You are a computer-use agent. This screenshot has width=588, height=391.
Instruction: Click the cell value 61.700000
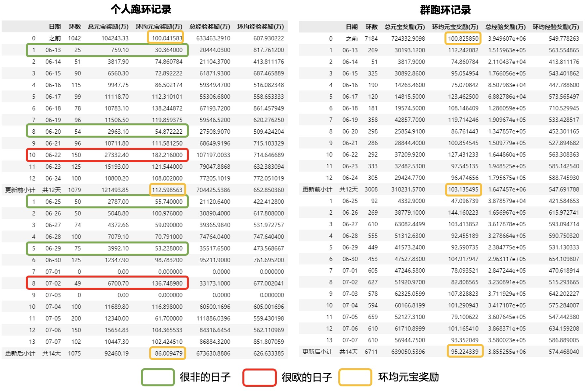click(x=169, y=319)
